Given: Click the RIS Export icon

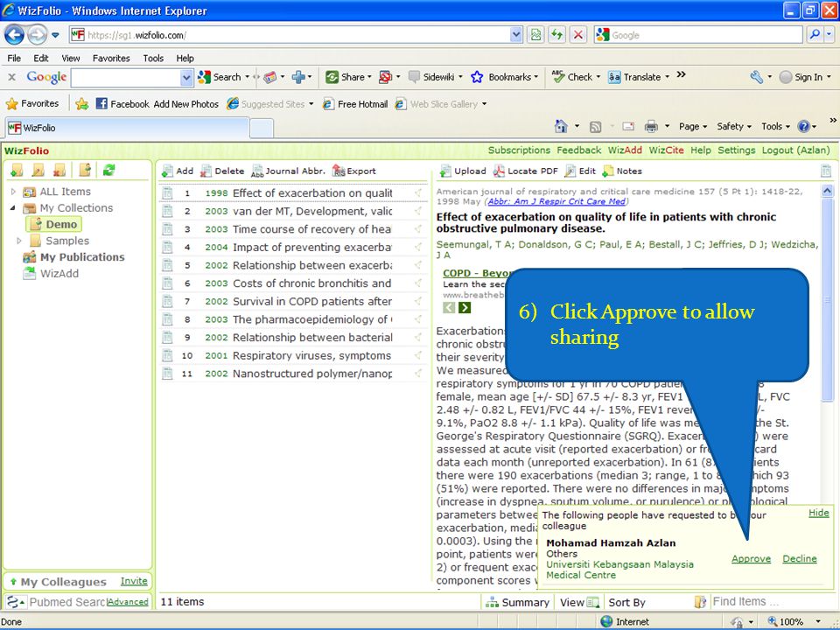Looking at the screenshot, I should [339, 171].
